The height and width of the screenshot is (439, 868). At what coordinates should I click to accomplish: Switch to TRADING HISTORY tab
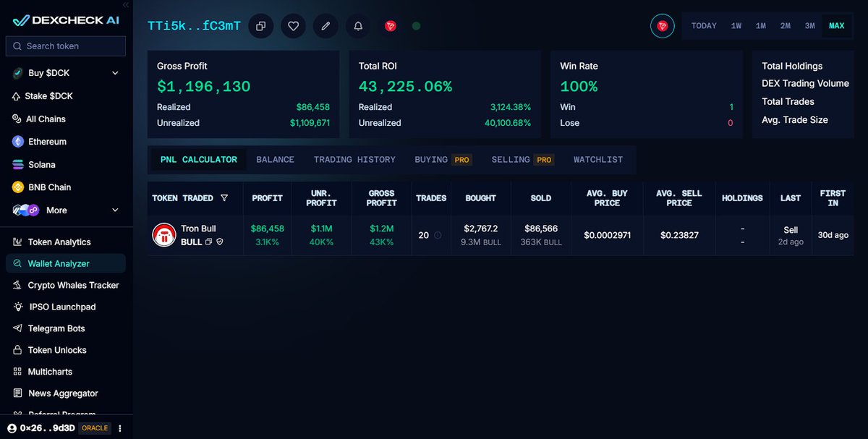point(354,160)
